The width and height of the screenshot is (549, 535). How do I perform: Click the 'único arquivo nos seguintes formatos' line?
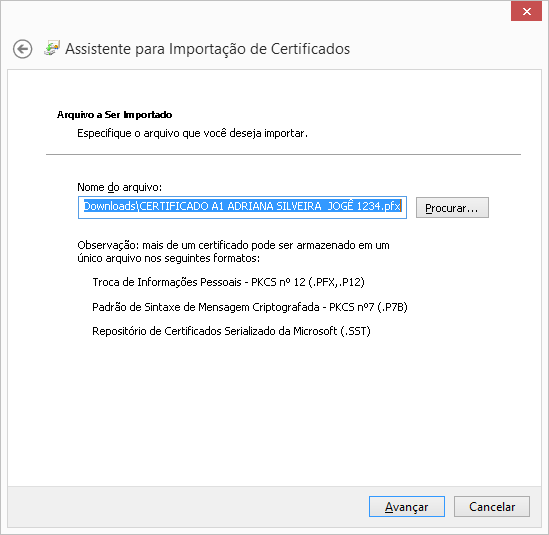pos(168,258)
